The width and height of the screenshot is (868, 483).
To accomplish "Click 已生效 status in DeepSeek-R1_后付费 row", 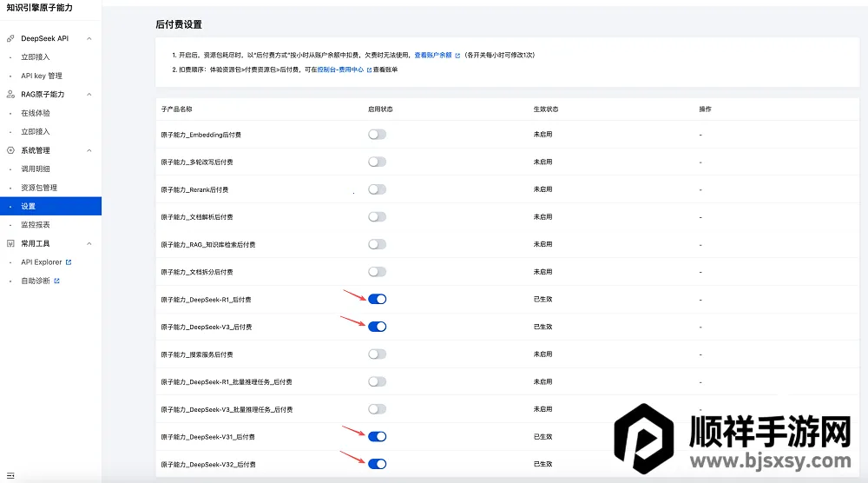I will (543, 299).
